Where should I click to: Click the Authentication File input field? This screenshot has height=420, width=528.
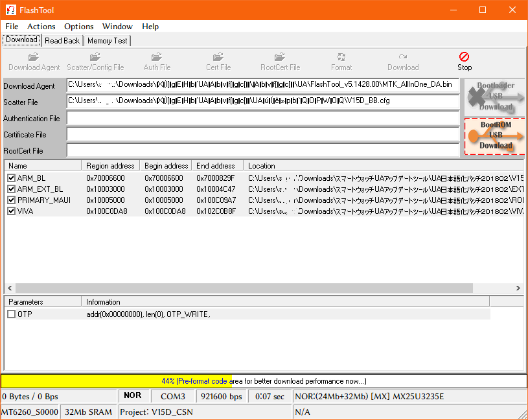(263, 118)
